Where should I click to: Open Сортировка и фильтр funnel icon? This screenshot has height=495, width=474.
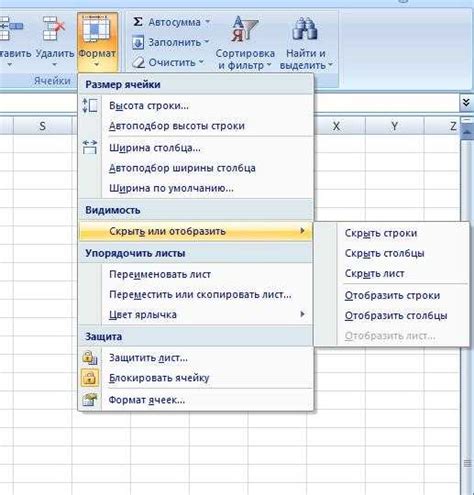pyautogui.click(x=245, y=29)
